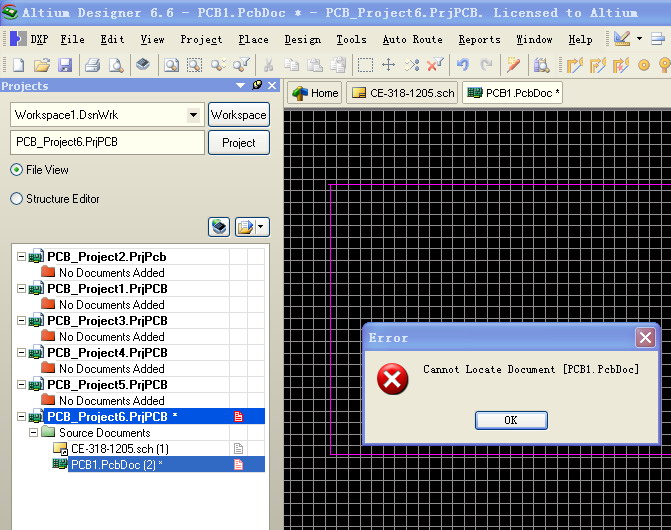Collapse the PCB_Project2.PrjPcb tree node
This screenshot has height=530, width=671.
click(21, 256)
